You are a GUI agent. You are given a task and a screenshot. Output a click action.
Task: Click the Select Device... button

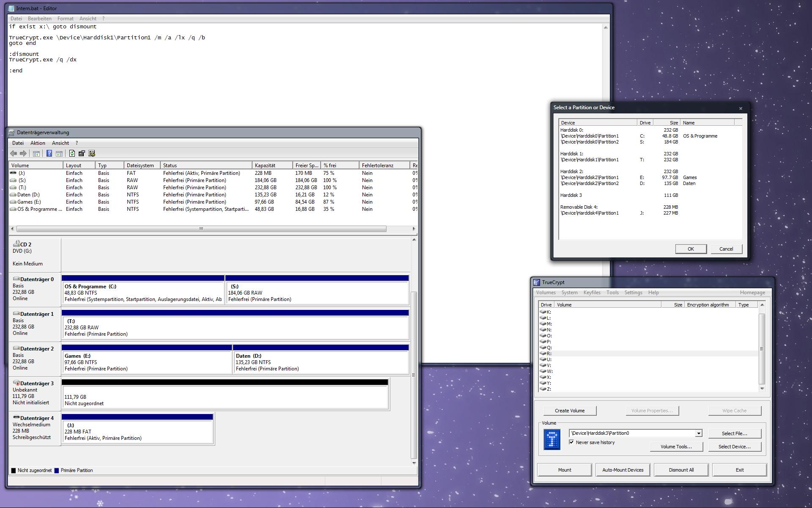click(734, 447)
